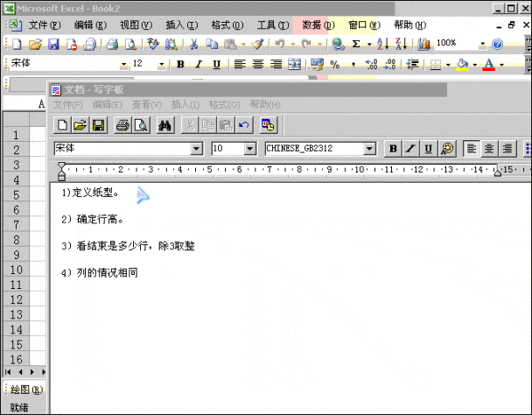The width and height of the screenshot is (532, 415).
Task: Open Excel 工具(T) menu
Action: click(273, 25)
